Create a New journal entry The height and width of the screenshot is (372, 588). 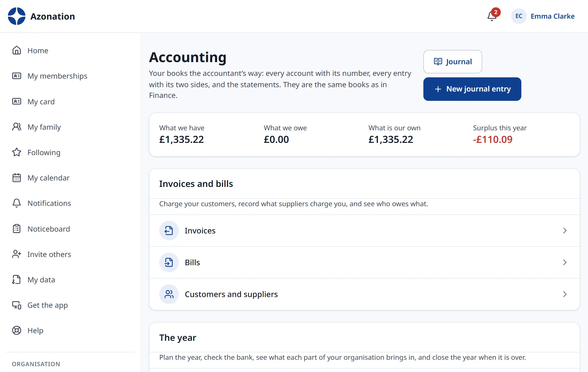click(x=472, y=89)
